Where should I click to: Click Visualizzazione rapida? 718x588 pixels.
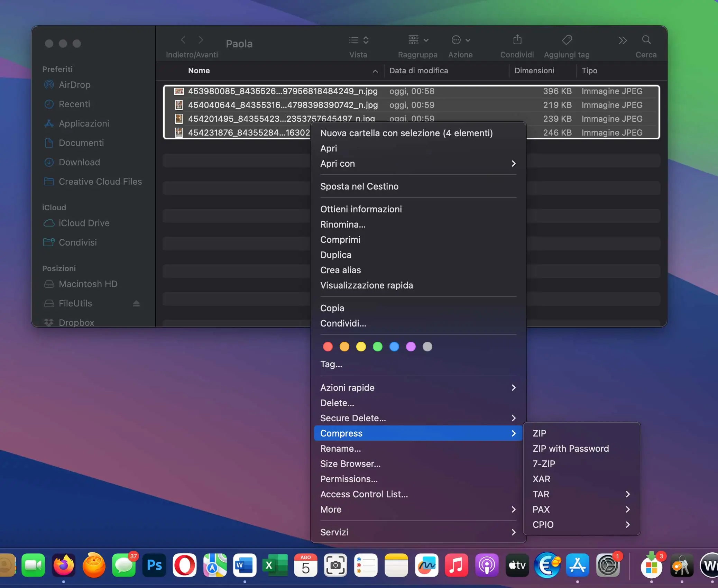point(367,285)
